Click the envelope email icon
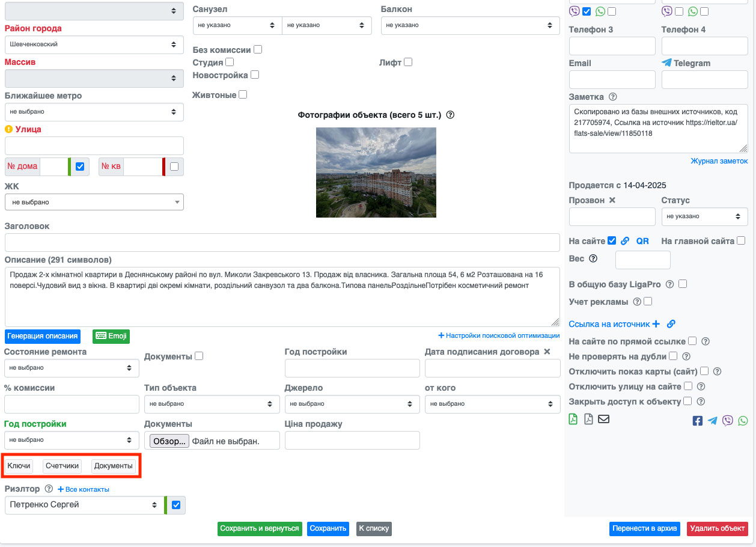This screenshot has width=756, height=547. click(x=603, y=419)
